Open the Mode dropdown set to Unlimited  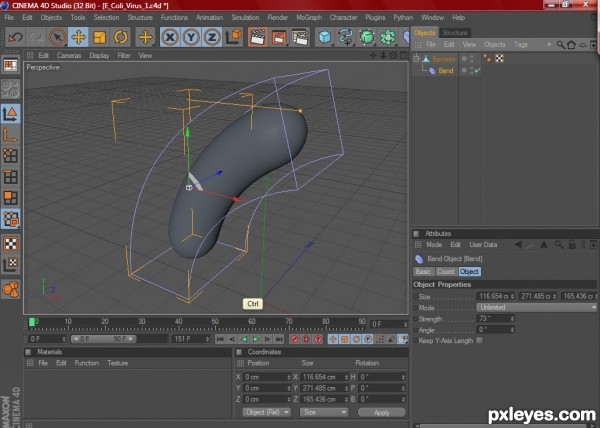pyautogui.click(x=536, y=308)
